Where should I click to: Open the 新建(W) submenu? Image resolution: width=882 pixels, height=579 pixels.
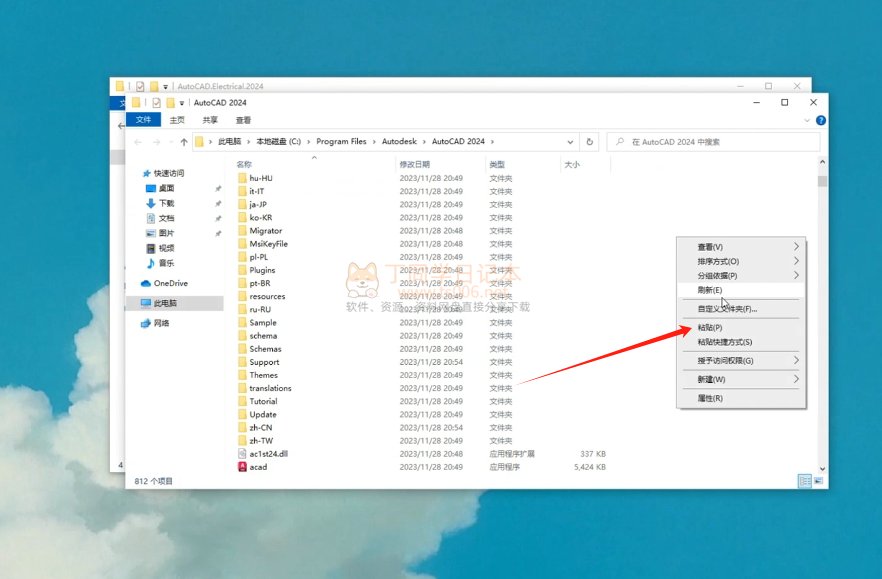click(741, 379)
